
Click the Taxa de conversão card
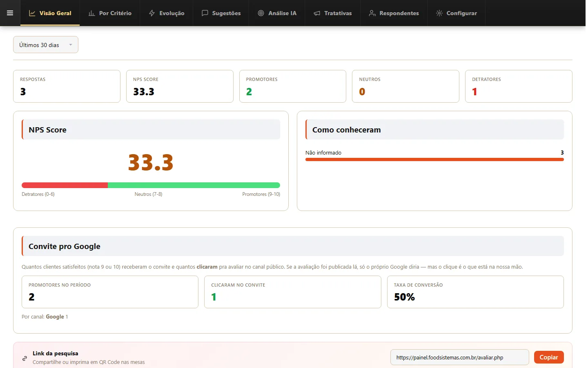coord(475,292)
